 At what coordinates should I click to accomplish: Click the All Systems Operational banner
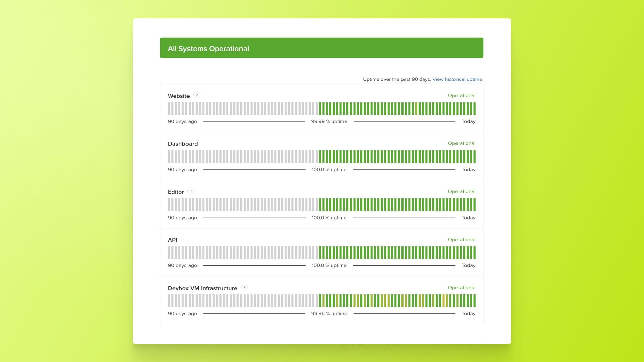pos(321,48)
